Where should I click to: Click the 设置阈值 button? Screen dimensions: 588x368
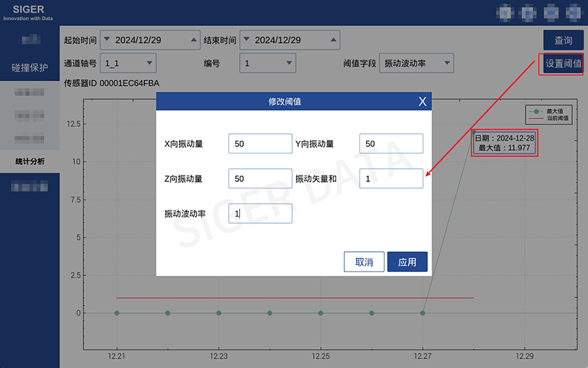coord(563,64)
